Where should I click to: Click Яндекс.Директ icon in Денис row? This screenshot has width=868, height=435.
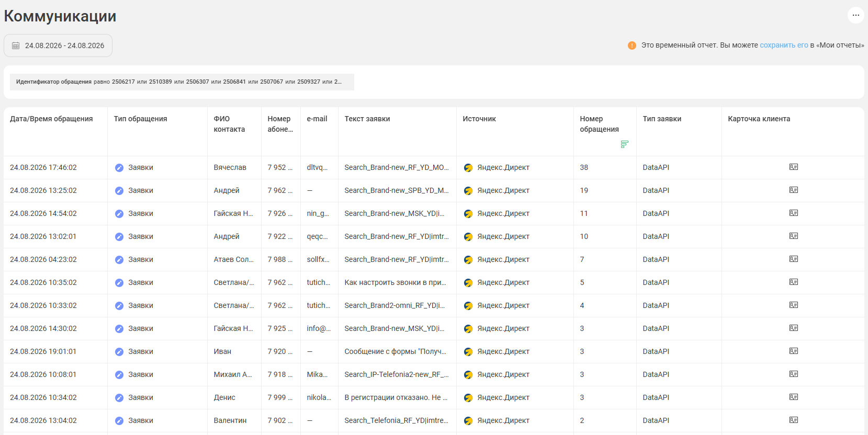(x=468, y=398)
